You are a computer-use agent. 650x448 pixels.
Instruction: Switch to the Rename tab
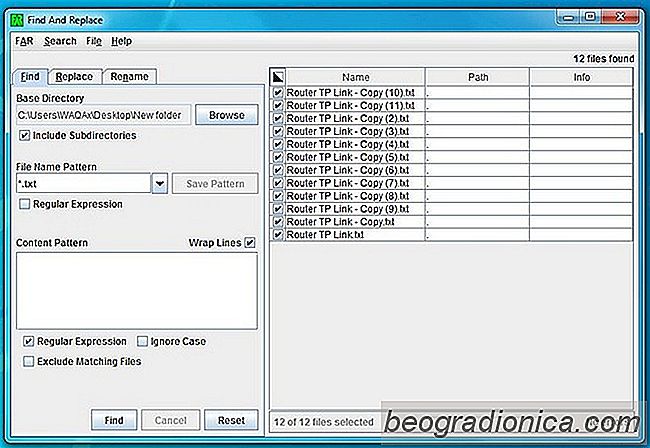(129, 77)
